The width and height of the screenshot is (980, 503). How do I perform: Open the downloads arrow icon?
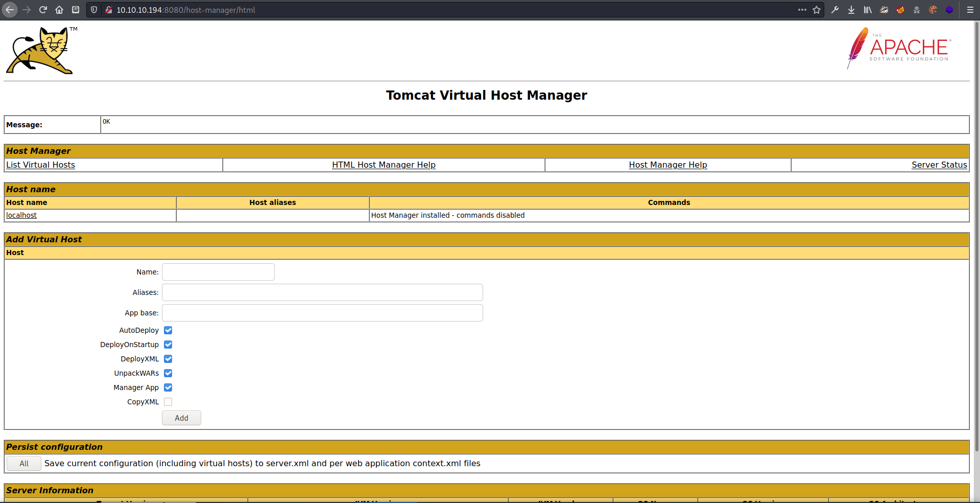851,10
